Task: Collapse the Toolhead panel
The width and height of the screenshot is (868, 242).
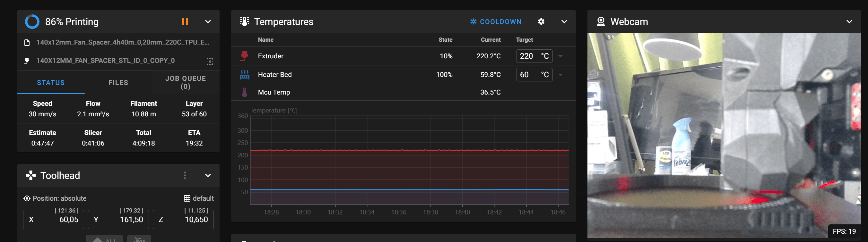Action: point(208,175)
